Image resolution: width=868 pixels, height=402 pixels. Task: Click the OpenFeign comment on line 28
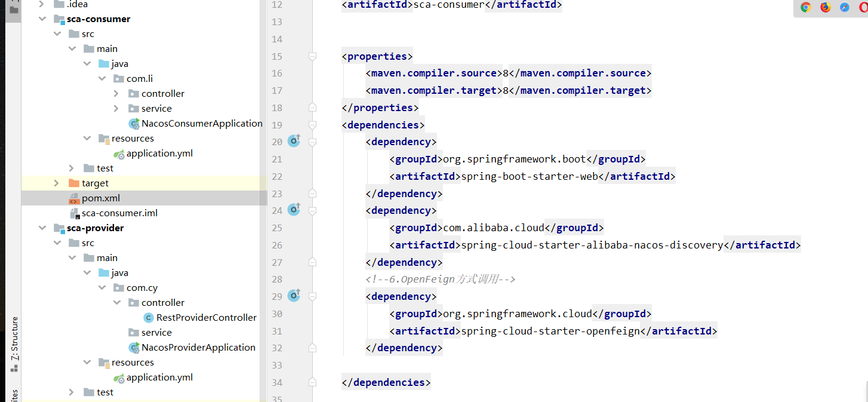coord(440,279)
